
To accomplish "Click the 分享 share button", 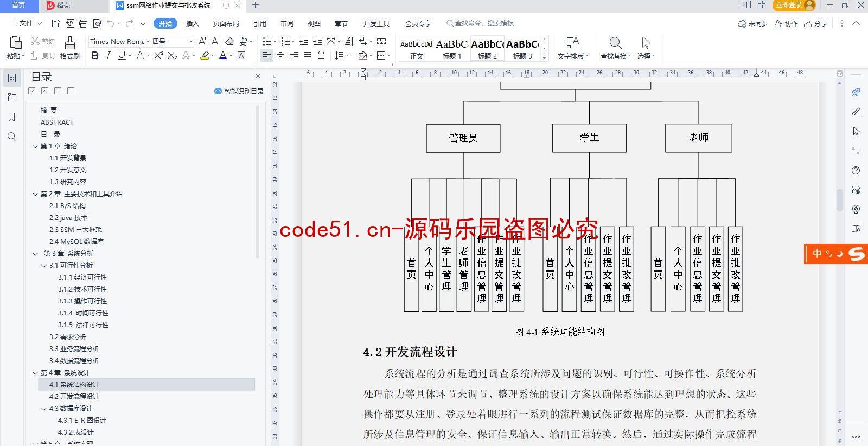I will (x=816, y=23).
